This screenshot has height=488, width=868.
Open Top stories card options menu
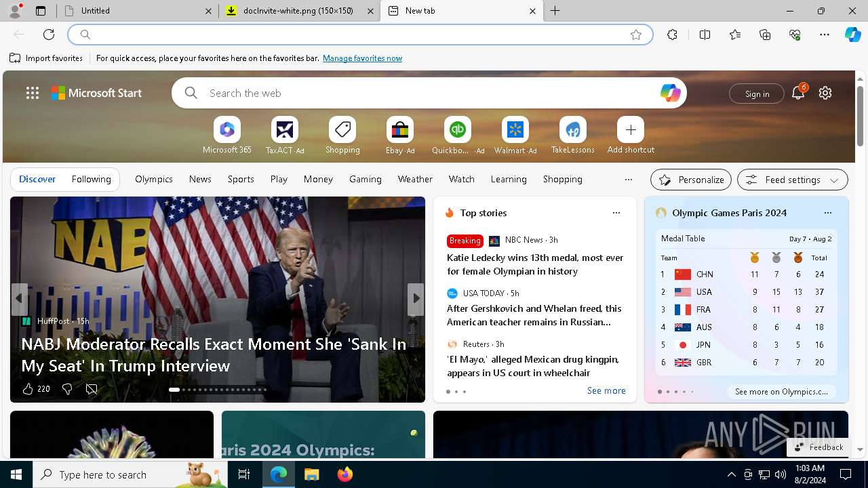coord(616,213)
